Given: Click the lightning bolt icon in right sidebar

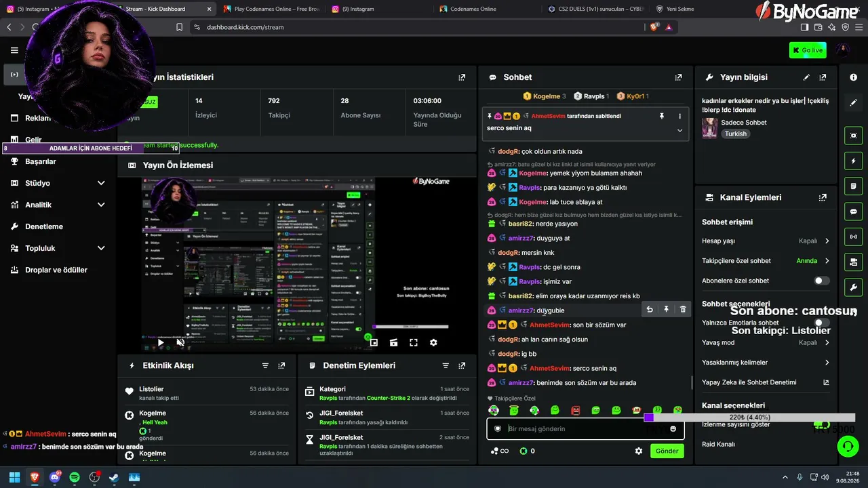Looking at the screenshot, I should coord(853,161).
